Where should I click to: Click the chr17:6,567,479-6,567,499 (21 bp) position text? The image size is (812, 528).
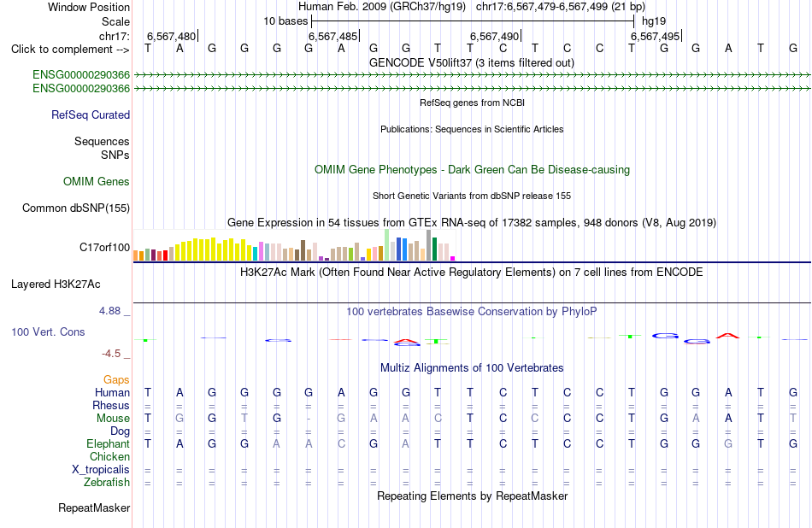[561, 7]
